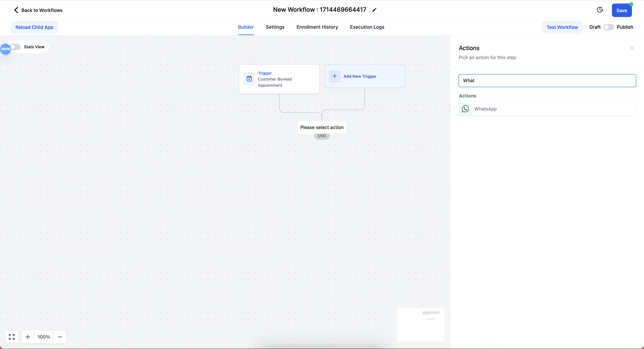Click the action search input field
Screen dimensions: 644x349
[x=547, y=81]
